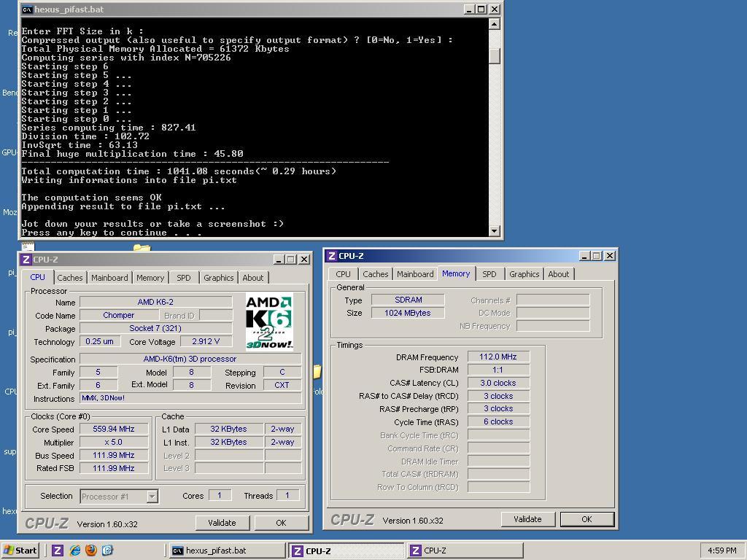The image size is (747, 560).
Task: Click the 112.0 MHz DRAM frequency value
Action: coord(498,357)
